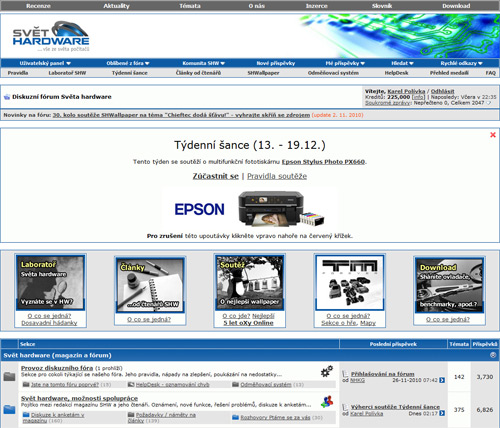Open the Uživatelský panel dropdown
The height and width of the screenshot is (428, 500).
(x=45, y=63)
